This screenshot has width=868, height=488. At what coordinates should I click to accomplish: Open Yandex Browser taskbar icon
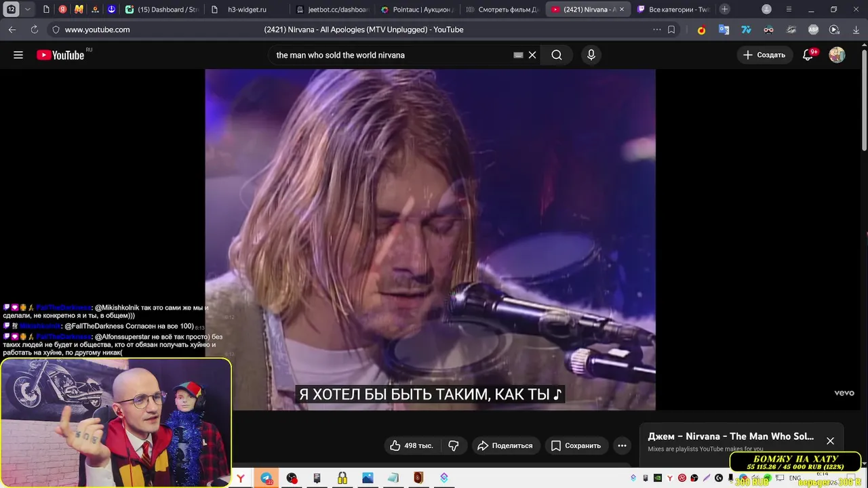point(240,479)
